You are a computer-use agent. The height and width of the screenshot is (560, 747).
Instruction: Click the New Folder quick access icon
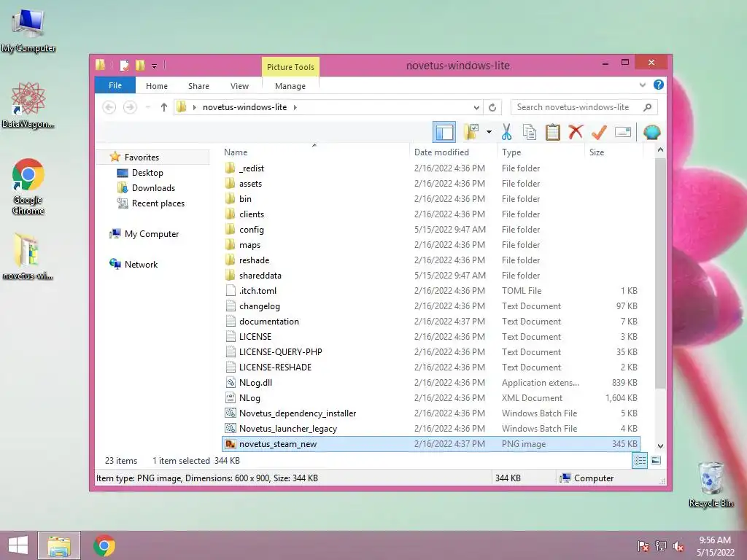[x=141, y=65]
